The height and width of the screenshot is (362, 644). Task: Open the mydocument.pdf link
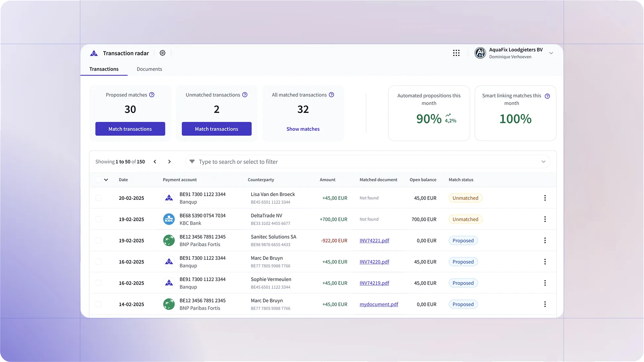pyautogui.click(x=379, y=304)
